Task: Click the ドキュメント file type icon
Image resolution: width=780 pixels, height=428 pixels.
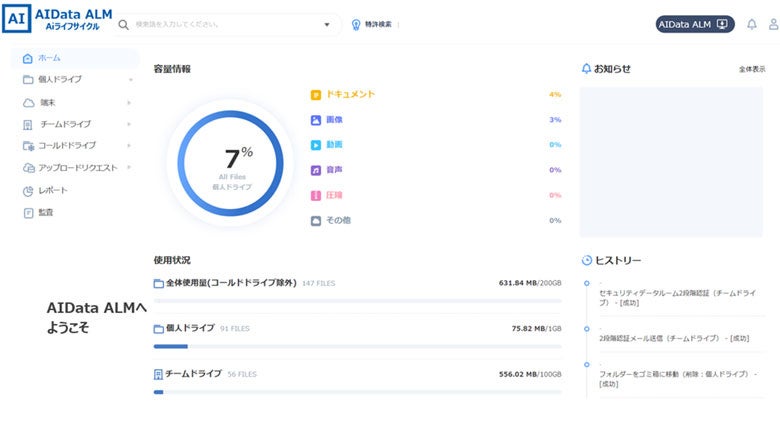Action: pos(316,95)
